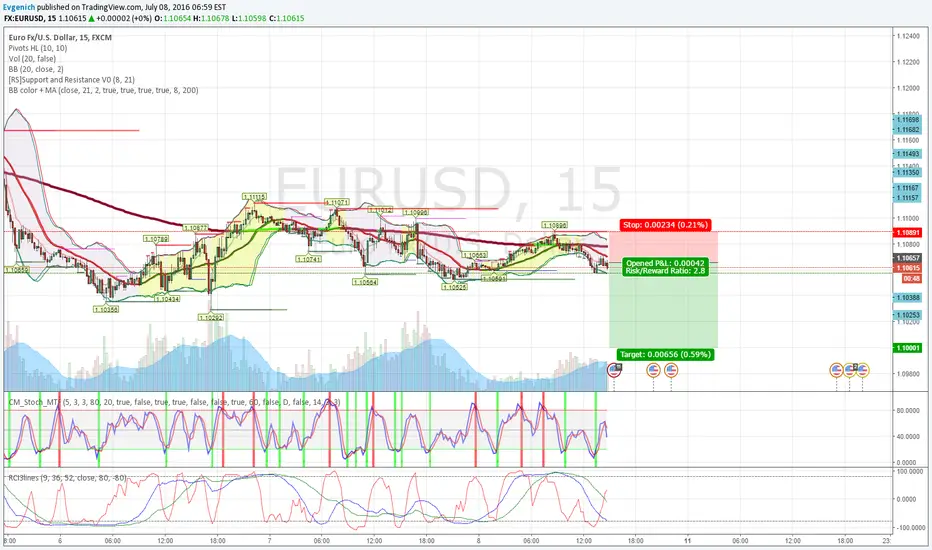
Task: Click the 1.10253 level tag on price axis
Action: [907, 315]
